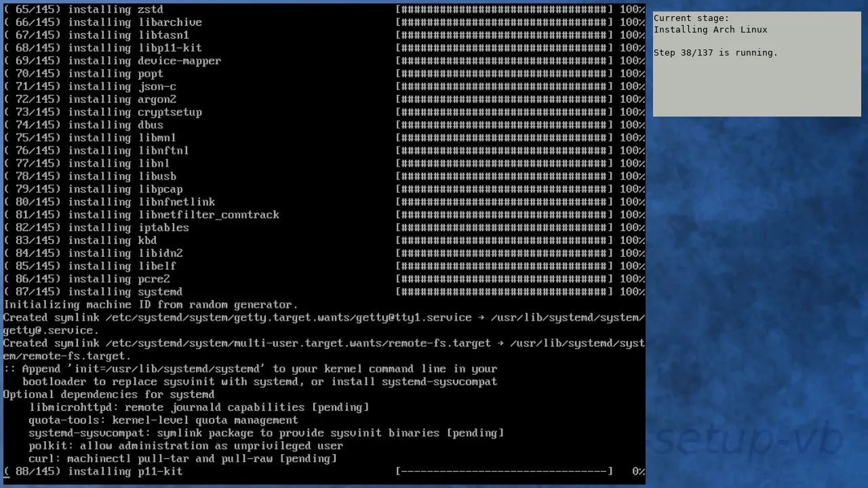This screenshot has width=868, height=488.
Task: Select the 'installing libidn2' line
Action: (x=324, y=254)
